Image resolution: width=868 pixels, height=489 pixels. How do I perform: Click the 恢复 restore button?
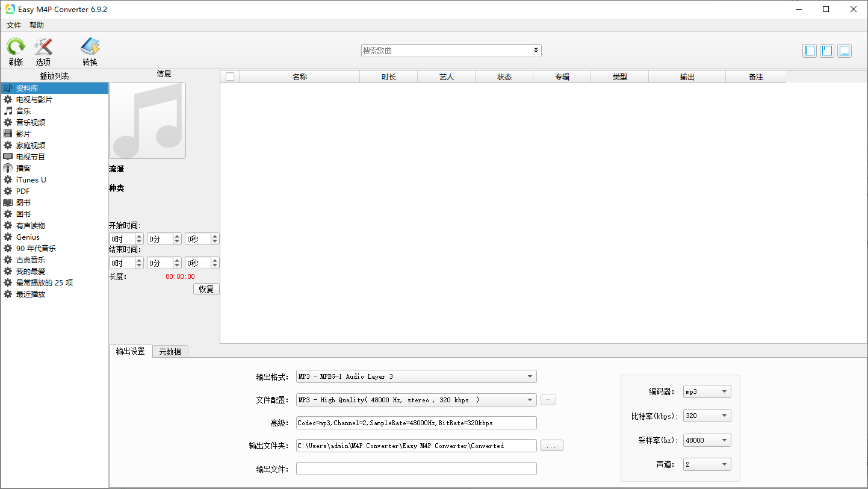tap(206, 289)
